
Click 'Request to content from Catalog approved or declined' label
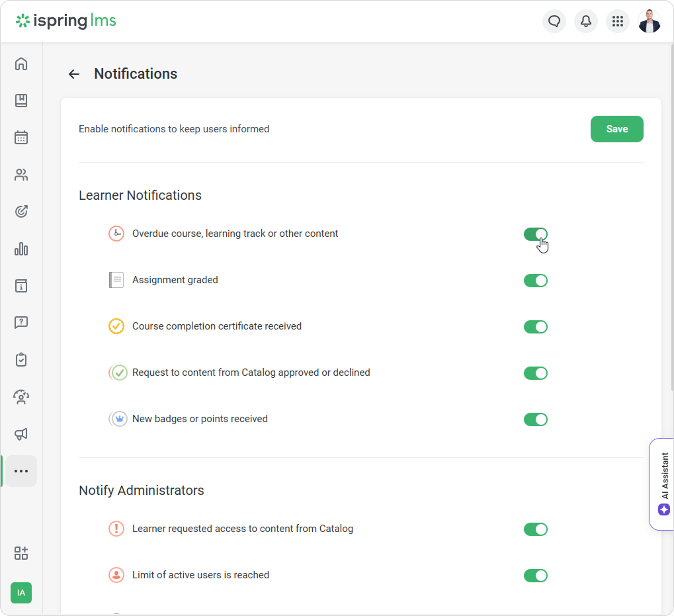[x=251, y=373]
